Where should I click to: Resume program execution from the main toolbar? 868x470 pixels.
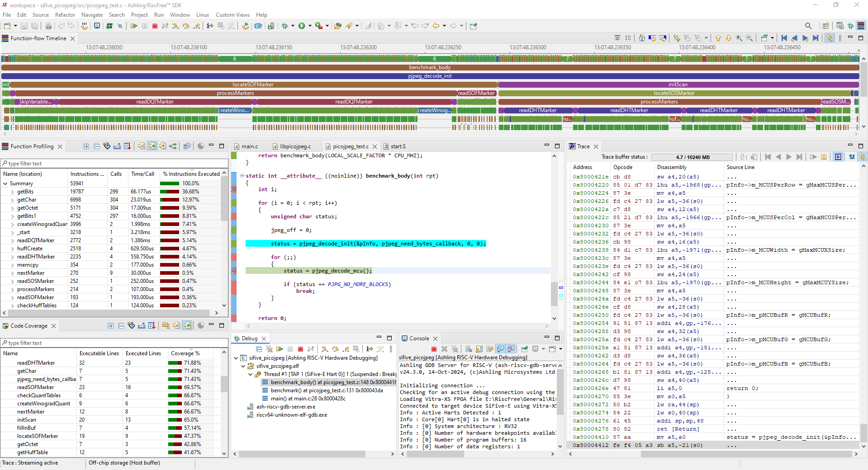(134, 26)
